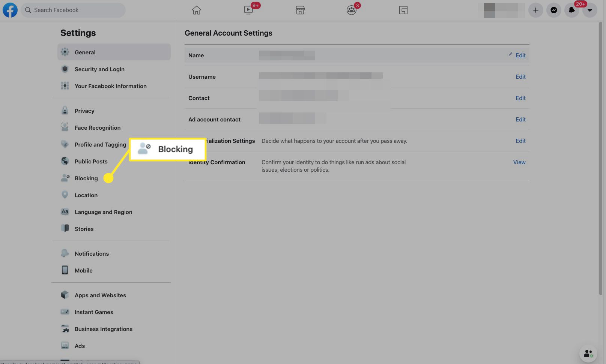
Task: Click the page vertical scrollbar
Action: [x=600, y=157]
